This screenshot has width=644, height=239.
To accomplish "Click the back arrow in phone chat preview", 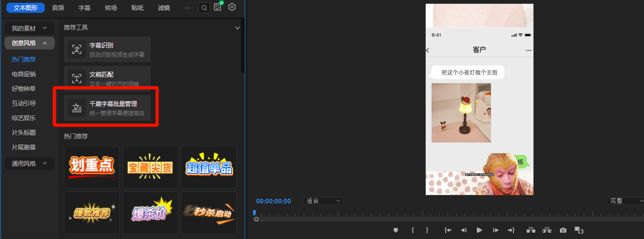I will tap(428, 50).
